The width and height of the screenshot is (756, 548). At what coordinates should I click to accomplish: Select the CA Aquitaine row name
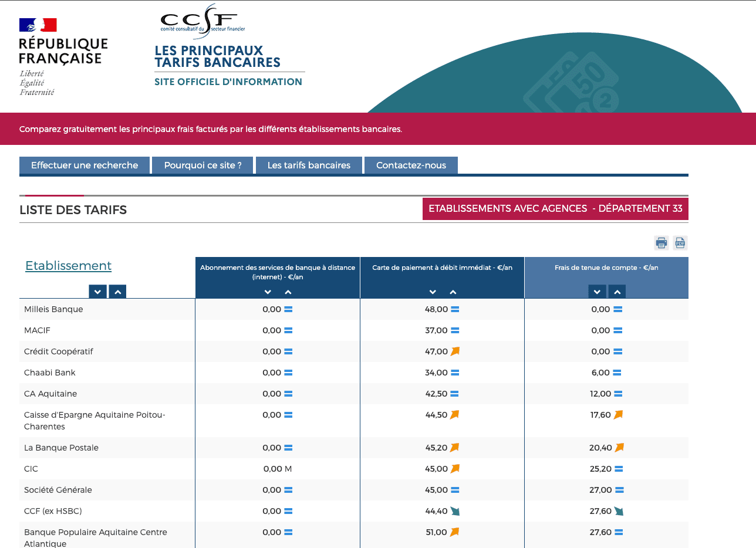50,394
